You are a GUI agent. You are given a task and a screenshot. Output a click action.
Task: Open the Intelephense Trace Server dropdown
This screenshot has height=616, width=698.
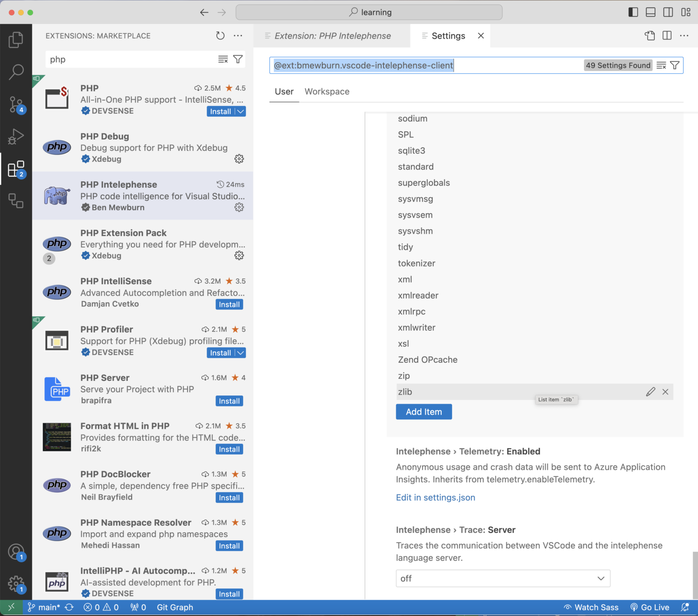click(503, 578)
